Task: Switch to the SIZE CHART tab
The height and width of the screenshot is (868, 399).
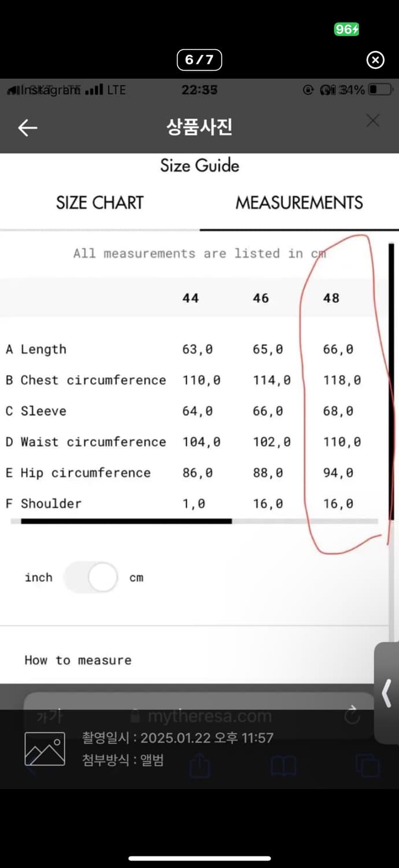Action: tap(99, 203)
